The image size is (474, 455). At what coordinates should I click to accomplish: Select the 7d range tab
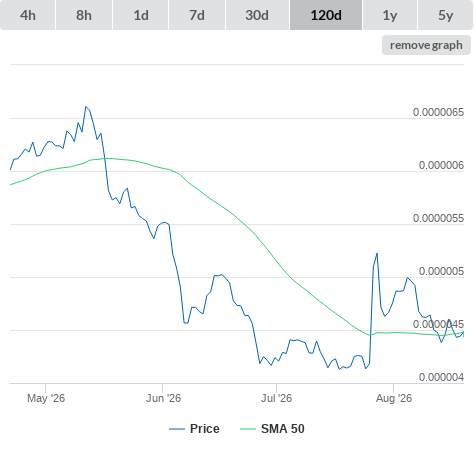197,15
